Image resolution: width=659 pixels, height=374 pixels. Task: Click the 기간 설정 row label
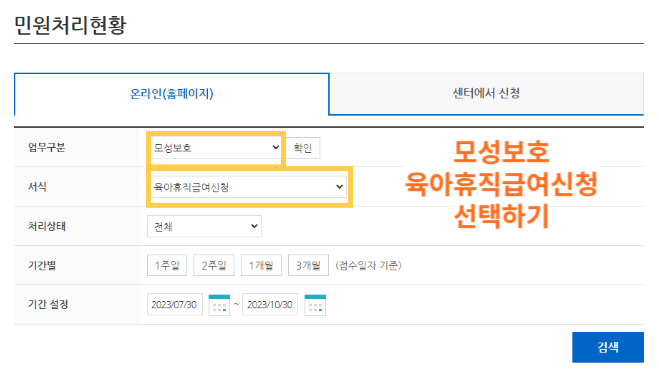click(x=48, y=304)
